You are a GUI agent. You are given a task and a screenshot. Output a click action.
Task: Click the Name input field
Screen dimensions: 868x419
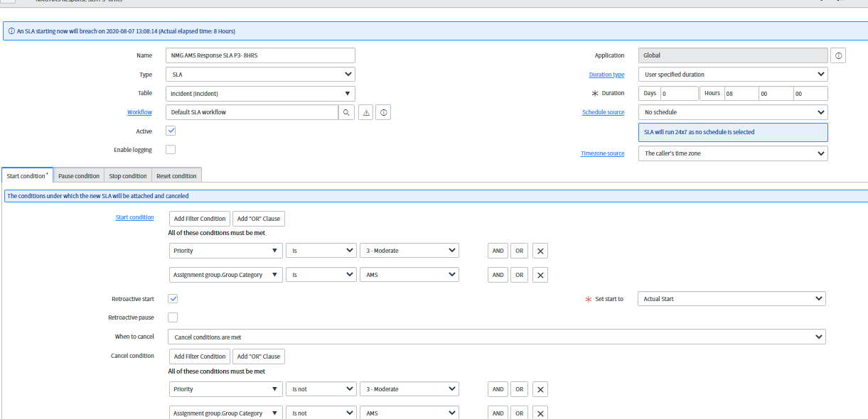click(260, 55)
